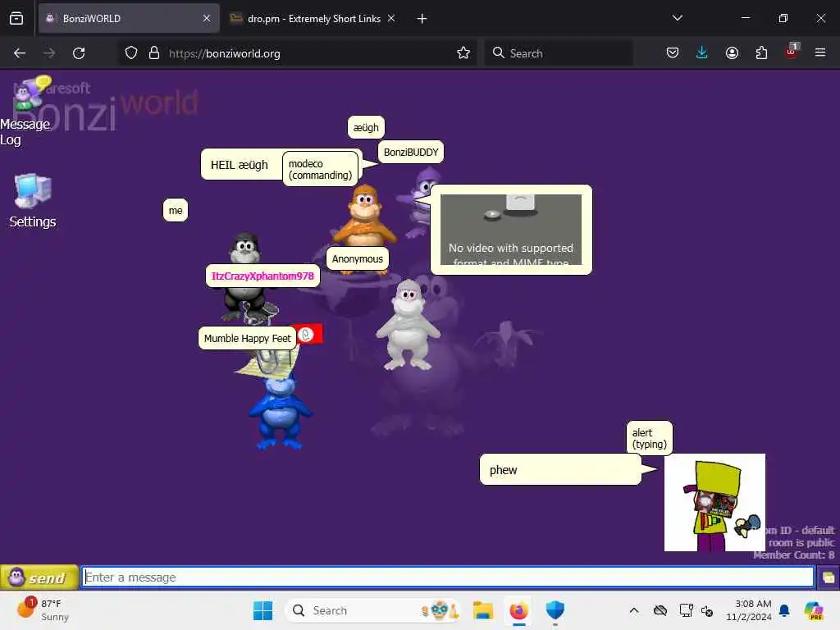Viewport: 840px width, 630px height.
Task: Click the white Bonzi gorilla
Action: pos(409,325)
